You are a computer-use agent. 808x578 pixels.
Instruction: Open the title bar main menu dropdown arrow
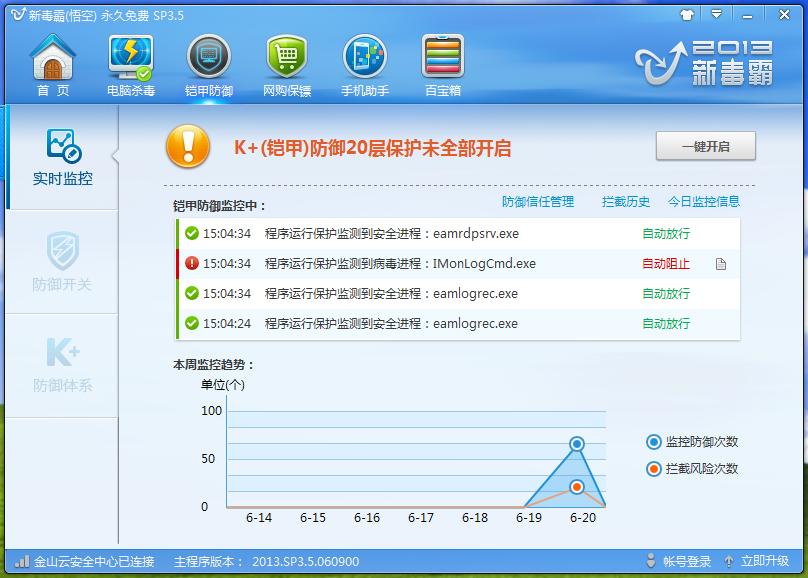pyautogui.click(x=716, y=14)
